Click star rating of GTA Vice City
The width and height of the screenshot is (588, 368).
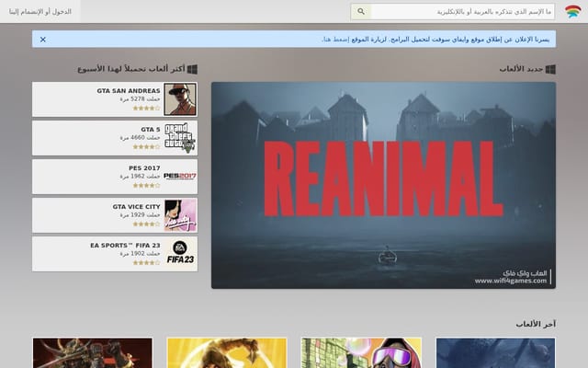(x=146, y=224)
